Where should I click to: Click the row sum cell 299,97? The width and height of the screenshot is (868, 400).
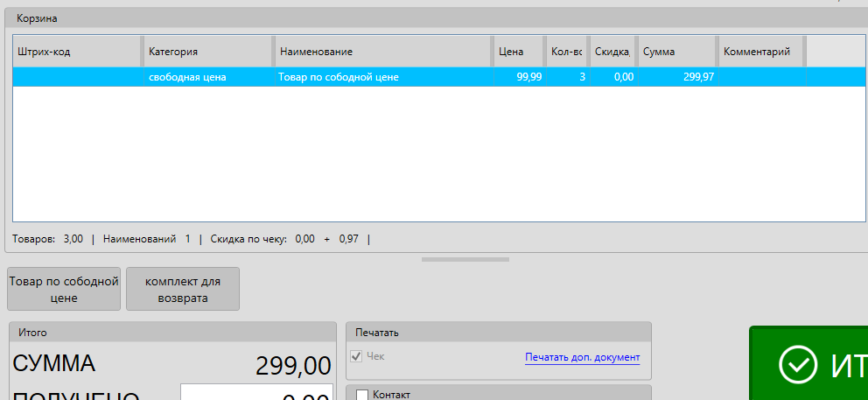tap(676, 77)
